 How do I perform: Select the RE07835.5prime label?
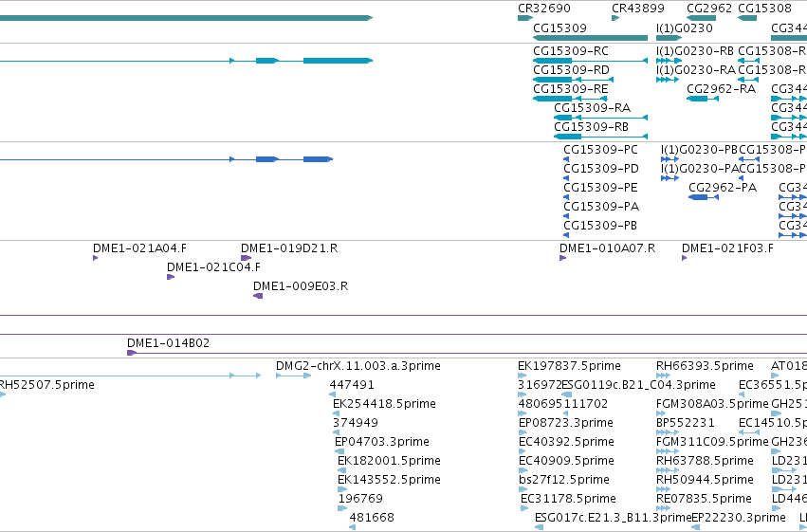coord(704,499)
